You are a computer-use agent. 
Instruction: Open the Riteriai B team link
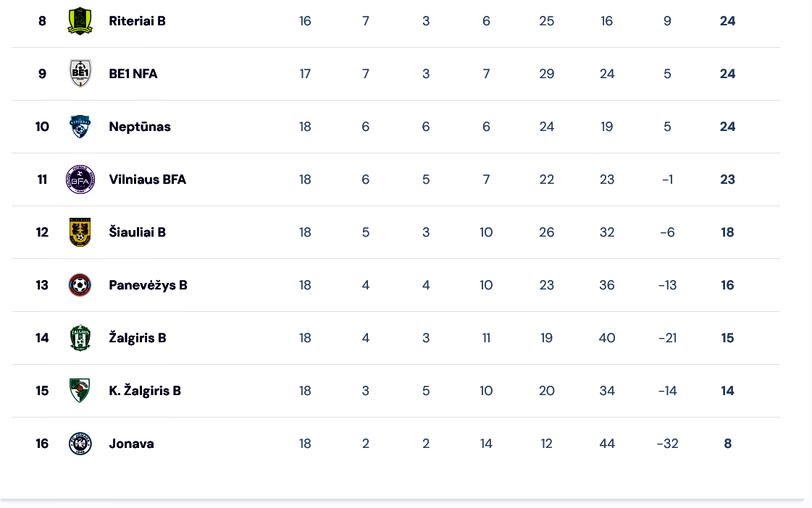(x=137, y=21)
